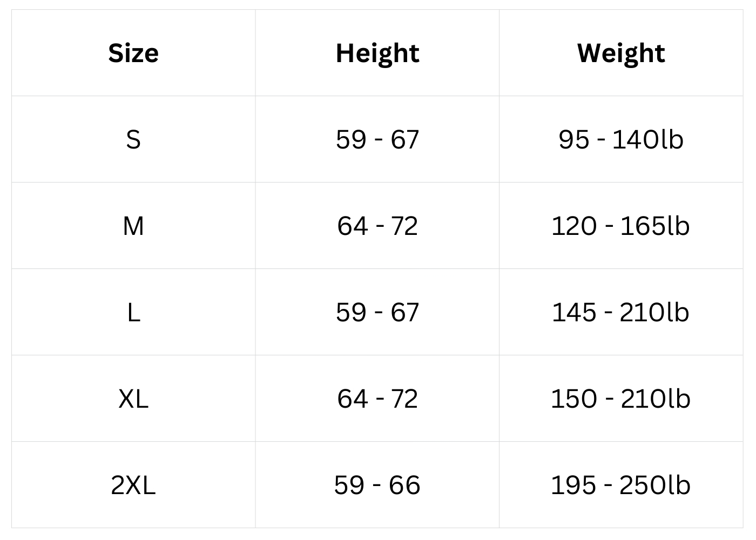756x540 pixels.
Task: Click the 140lb value in the S row
Action: click(648, 139)
